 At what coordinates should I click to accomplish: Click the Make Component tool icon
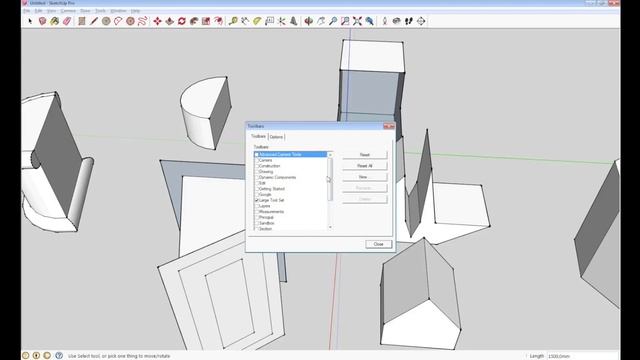click(42, 21)
